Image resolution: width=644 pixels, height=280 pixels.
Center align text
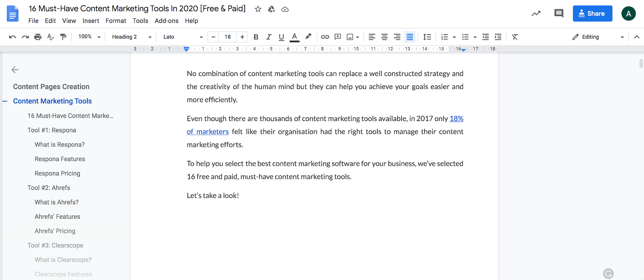(x=384, y=37)
